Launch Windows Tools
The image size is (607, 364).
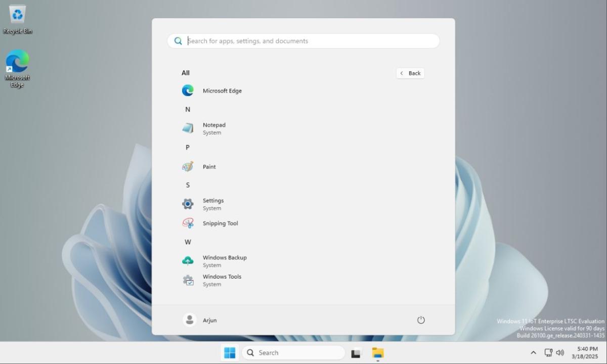click(222, 280)
